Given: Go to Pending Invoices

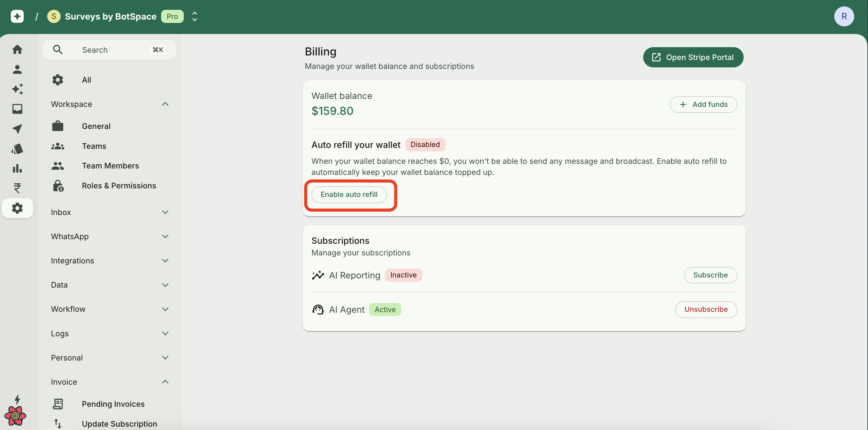Looking at the screenshot, I should tap(113, 404).
